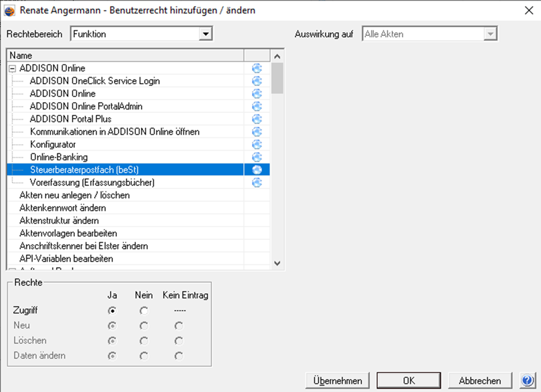This screenshot has height=392, width=541.
Task: Click globe icon for Vorerfassung (Erfassungsbücher)
Action: coord(257,183)
